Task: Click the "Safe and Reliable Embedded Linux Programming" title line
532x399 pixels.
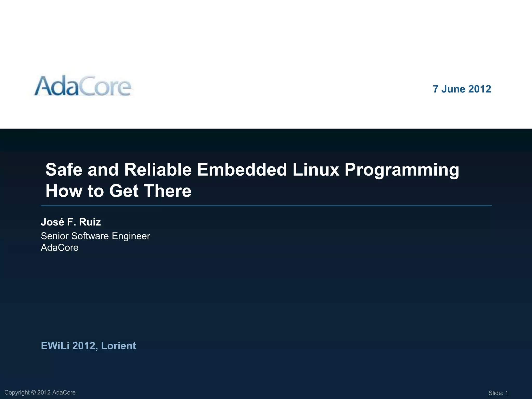Action: pyautogui.click(x=252, y=170)
